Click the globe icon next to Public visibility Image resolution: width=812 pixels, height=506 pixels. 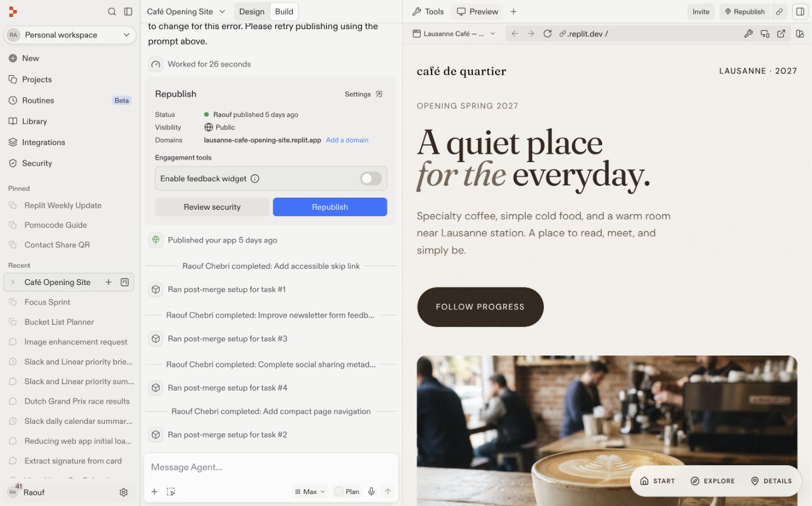pos(209,127)
